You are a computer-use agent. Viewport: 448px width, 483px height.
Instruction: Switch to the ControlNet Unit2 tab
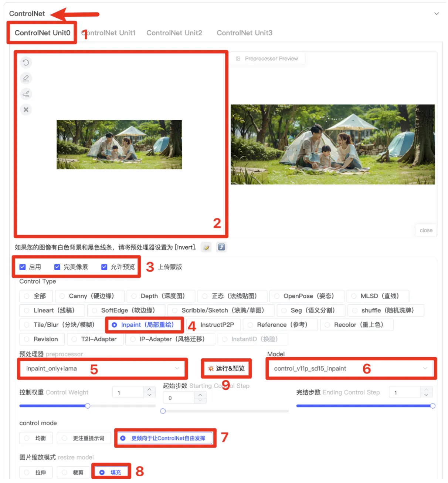174,33
